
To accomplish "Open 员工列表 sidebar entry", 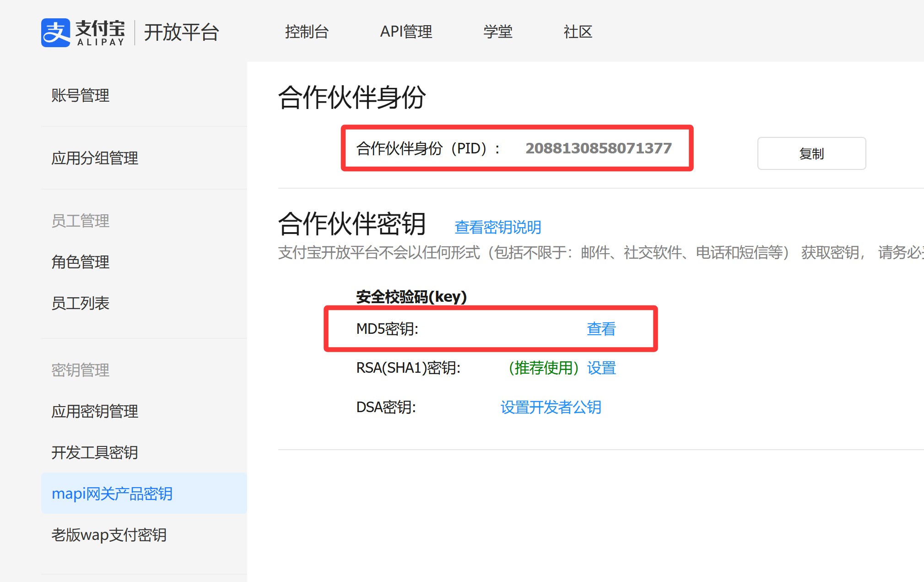I will (81, 303).
